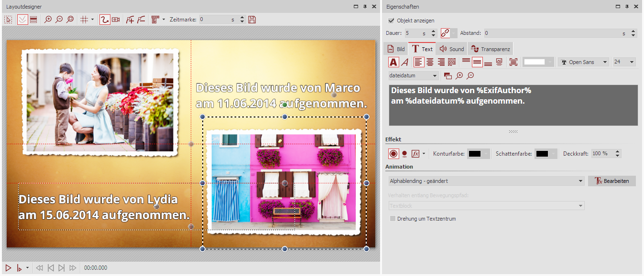Image resolution: width=644 pixels, height=276 pixels.
Task: Open the Open Sans font dropdown
Action: 583,62
